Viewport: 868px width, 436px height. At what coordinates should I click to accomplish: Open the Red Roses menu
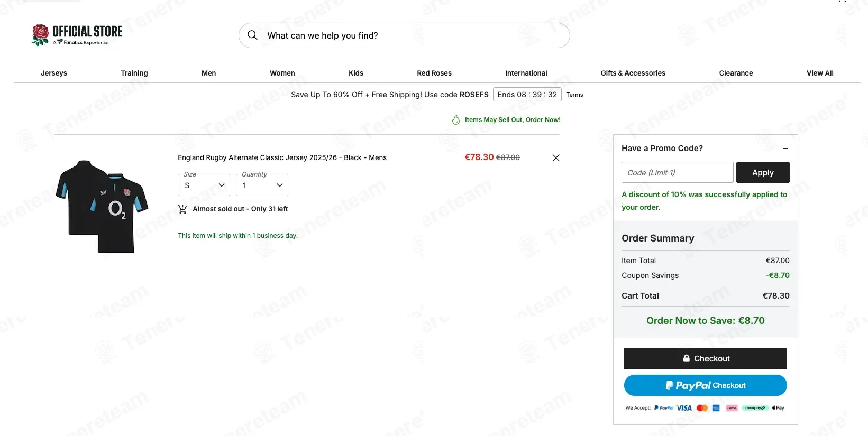point(434,73)
